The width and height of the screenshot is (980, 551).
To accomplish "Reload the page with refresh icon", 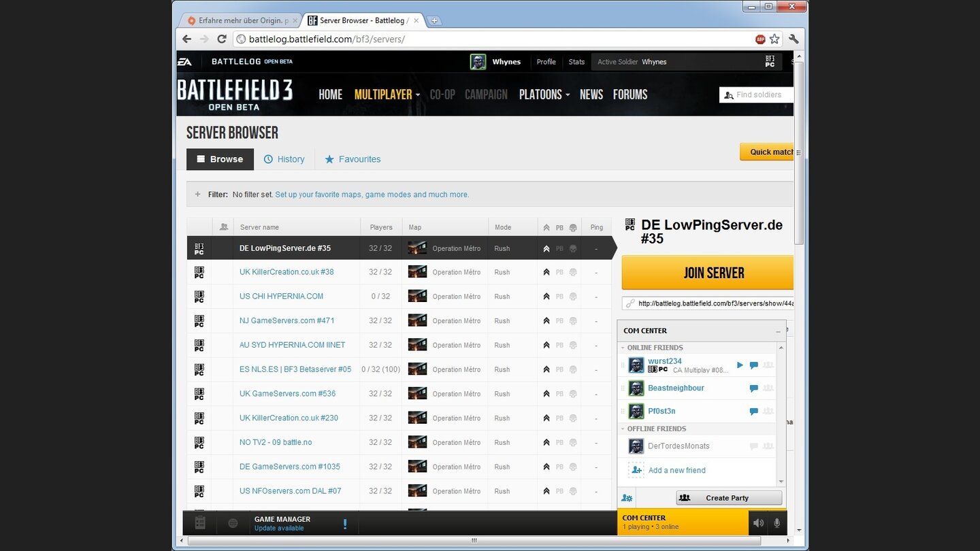I will pyautogui.click(x=222, y=39).
